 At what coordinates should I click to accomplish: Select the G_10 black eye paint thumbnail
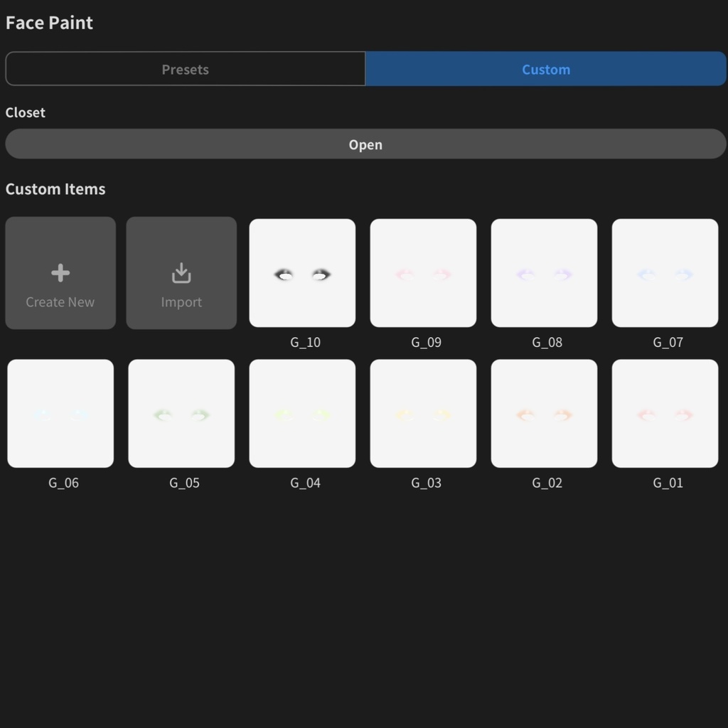click(x=302, y=273)
